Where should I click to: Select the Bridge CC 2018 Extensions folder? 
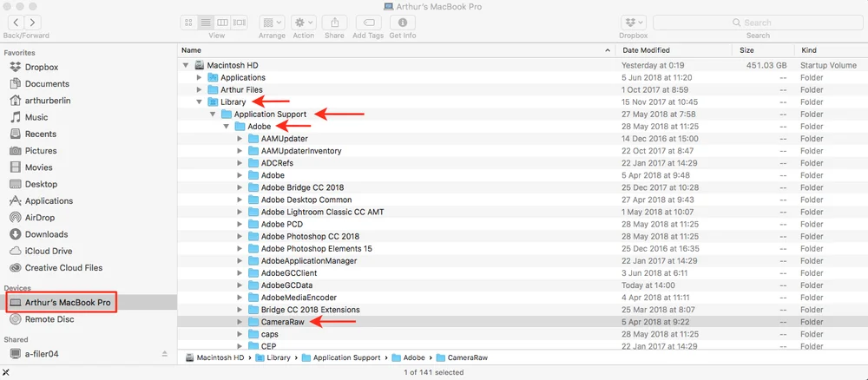[x=522, y=310]
